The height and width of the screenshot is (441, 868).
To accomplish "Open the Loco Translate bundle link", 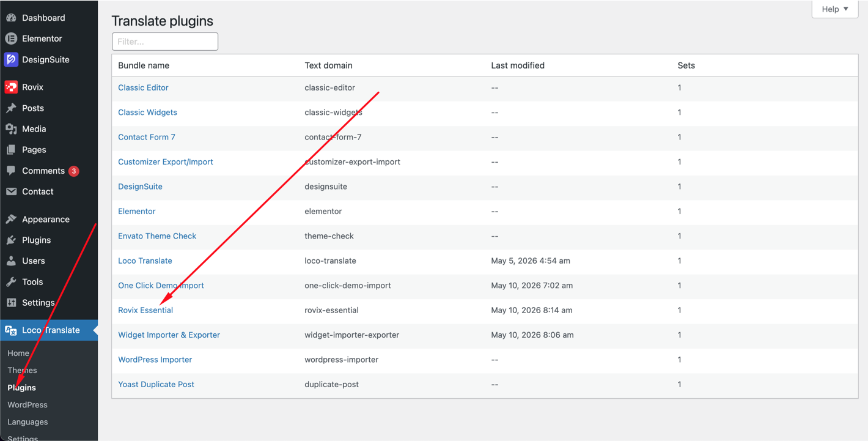I will coord(145,261).
